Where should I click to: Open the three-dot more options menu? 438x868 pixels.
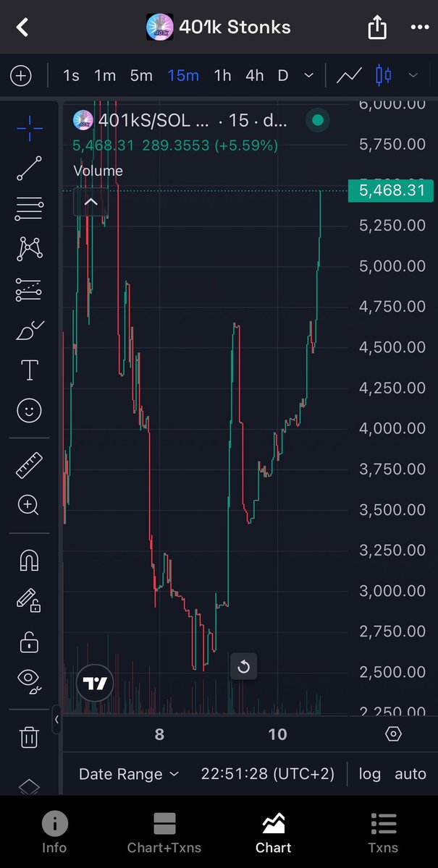click(420, 27)
